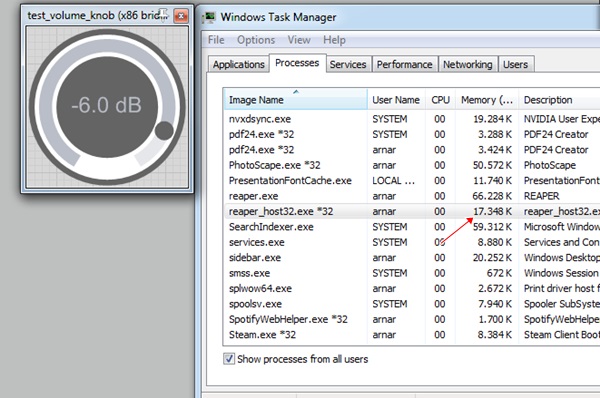Viewport: 600px width, 398px height.
Task: Click the -6.0 dB knob readout
Action: click(107, 105)
